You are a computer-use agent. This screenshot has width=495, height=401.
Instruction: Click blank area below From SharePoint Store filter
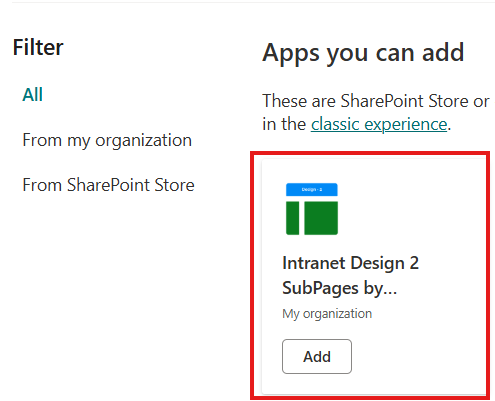point(108,283)
